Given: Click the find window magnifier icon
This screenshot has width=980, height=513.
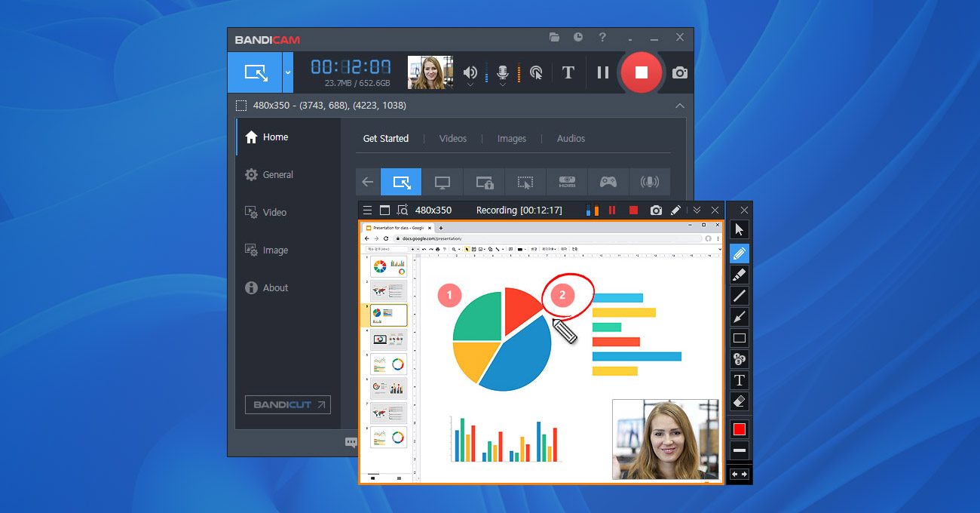Looking at the screenshot, I should pos(403,210).
